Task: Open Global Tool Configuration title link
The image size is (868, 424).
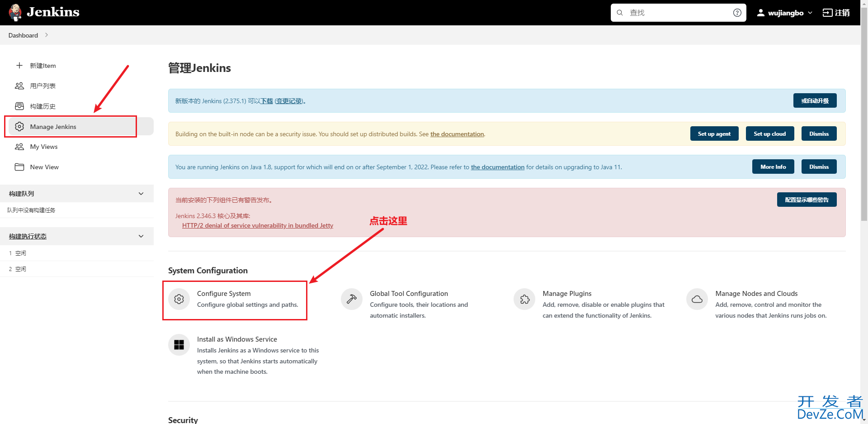Action: 409,293
